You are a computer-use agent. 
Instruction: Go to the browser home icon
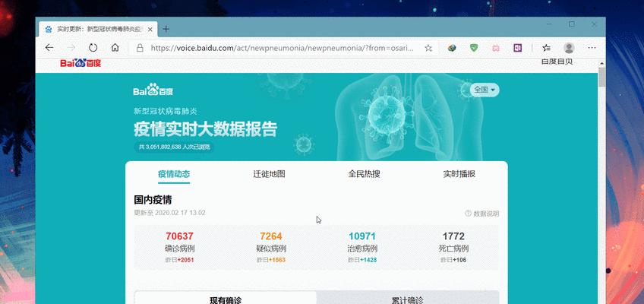[x=115, y=48]
